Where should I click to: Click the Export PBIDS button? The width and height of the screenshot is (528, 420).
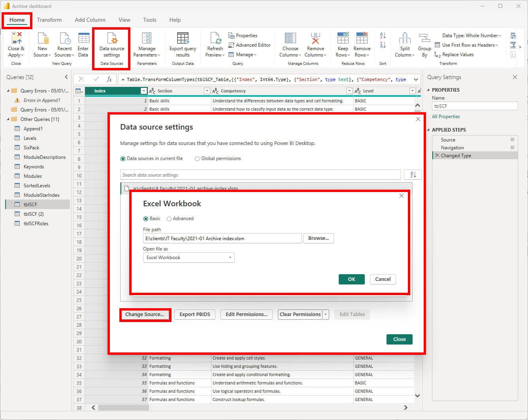click(195, 315)
